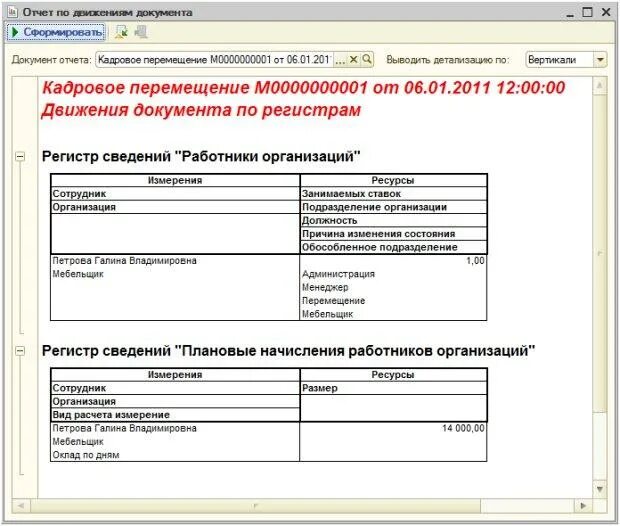
Task: Close the report window
Action: click(606, 12)
